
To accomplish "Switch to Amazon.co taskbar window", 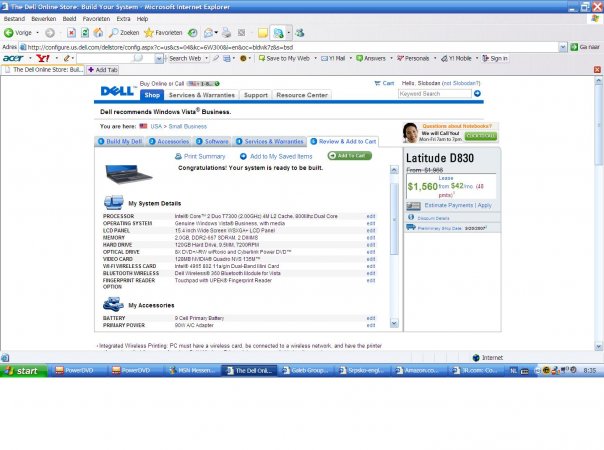I will pos(420,371).
